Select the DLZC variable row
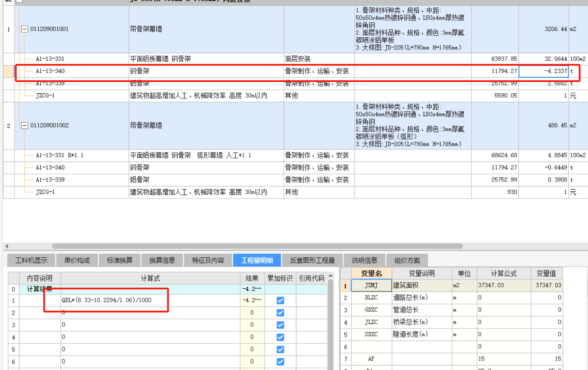The image size is (588, 370). tap(451, 298)
